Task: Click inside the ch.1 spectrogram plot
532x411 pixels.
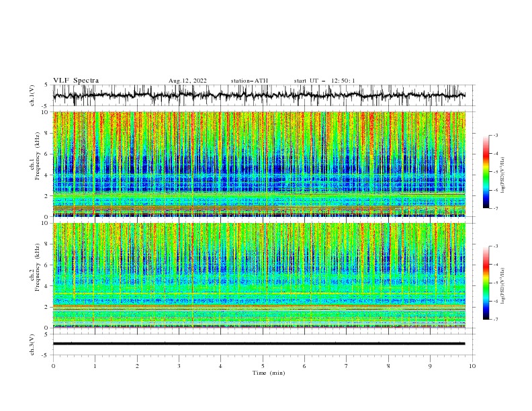Action: 259,164
